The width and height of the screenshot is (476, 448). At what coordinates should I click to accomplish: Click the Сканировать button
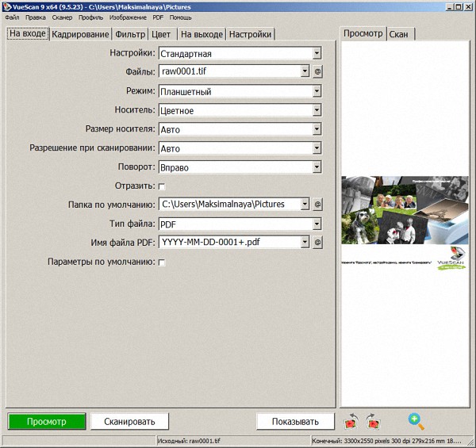coord(129,421)
